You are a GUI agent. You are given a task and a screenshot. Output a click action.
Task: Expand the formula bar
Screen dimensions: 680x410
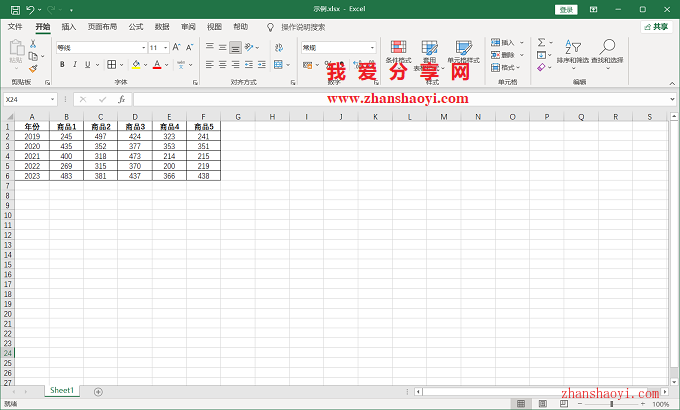pos(672,99)
